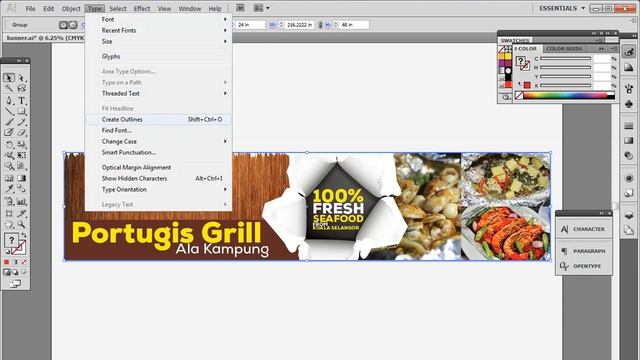Select the Zoom tool

click(x=22, y=224)
